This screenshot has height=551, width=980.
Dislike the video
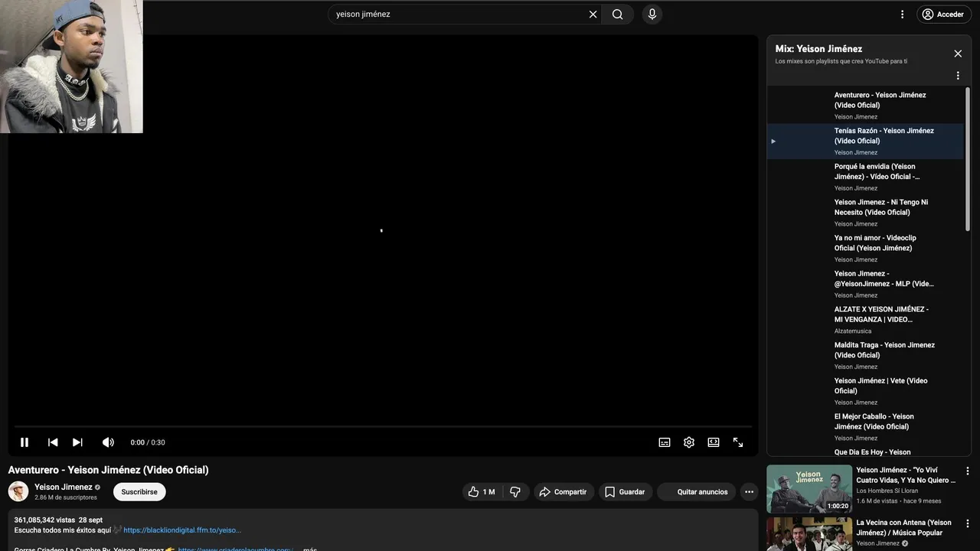pos(515,492)
